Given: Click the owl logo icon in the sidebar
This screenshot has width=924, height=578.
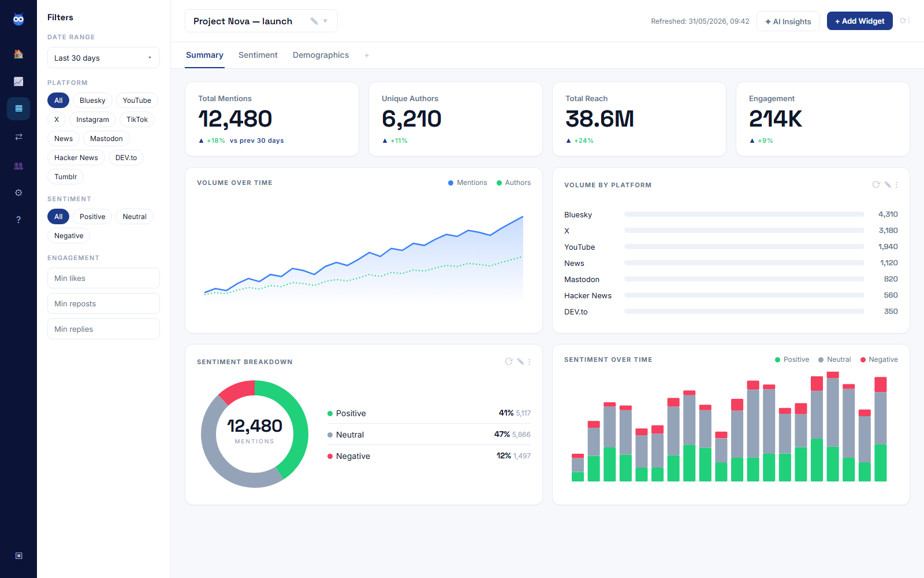Looking at the screenshot, I should [x=18, y=20].
